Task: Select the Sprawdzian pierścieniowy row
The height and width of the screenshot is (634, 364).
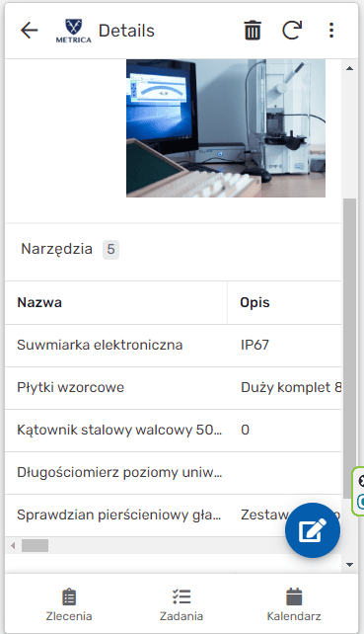Action: click(x=174, y=515)
